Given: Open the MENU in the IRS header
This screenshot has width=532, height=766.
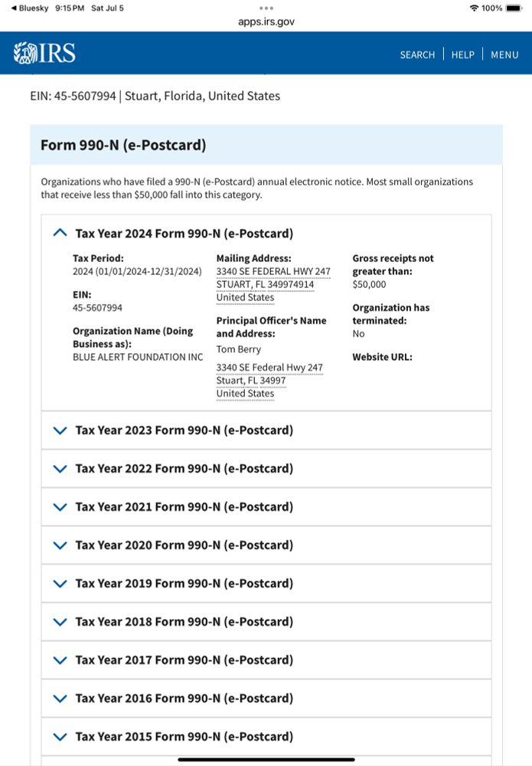Looking at the screenshot, I should tap(504, 54).
